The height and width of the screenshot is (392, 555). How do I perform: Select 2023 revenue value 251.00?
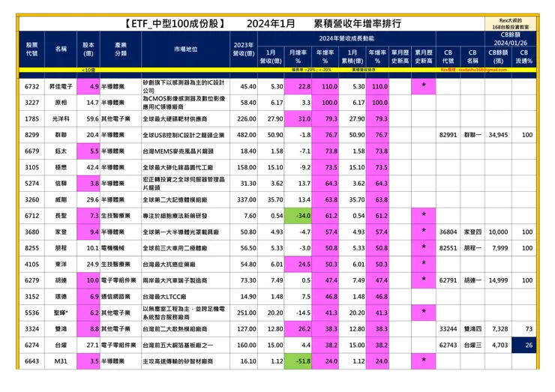(247, 313)
